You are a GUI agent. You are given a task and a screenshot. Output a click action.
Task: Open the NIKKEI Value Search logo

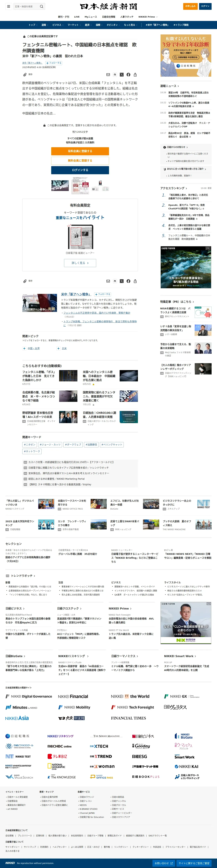[x=19, y=777]
